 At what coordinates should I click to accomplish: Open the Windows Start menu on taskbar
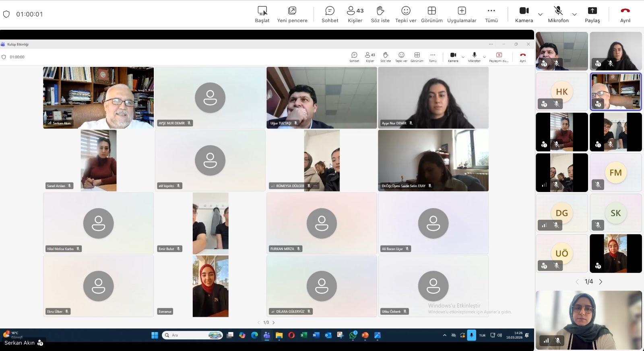click(155, 335)
